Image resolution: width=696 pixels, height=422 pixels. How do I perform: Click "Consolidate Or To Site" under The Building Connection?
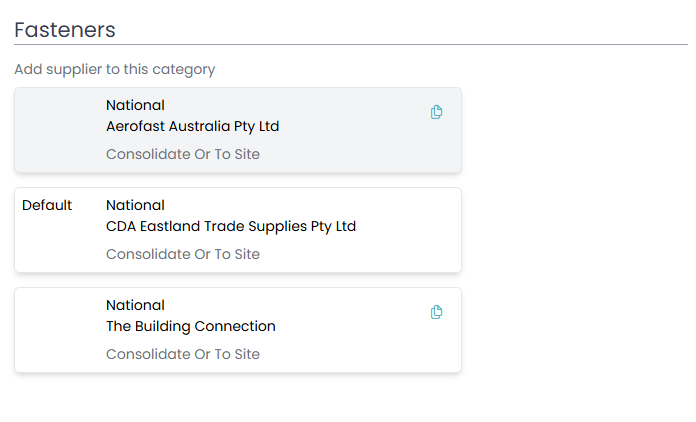pyautogui.click(x=183, y=355)
